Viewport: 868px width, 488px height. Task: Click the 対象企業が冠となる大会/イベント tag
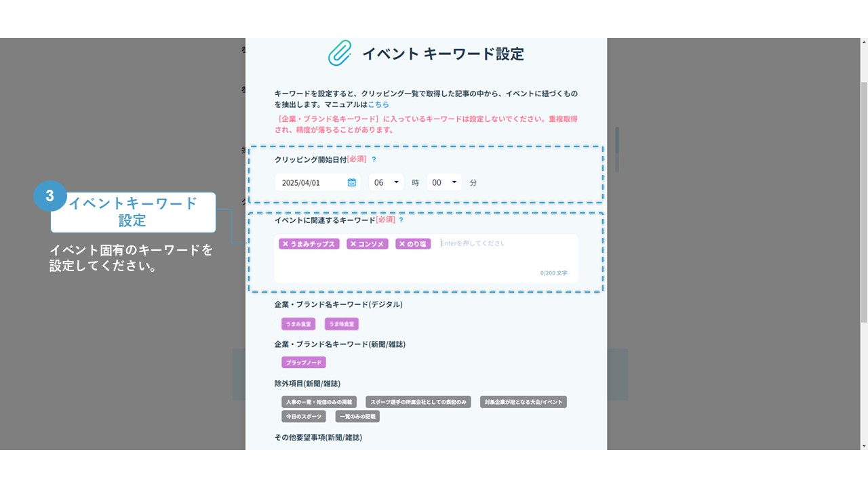pyautogui.click(x=523, y=402)
